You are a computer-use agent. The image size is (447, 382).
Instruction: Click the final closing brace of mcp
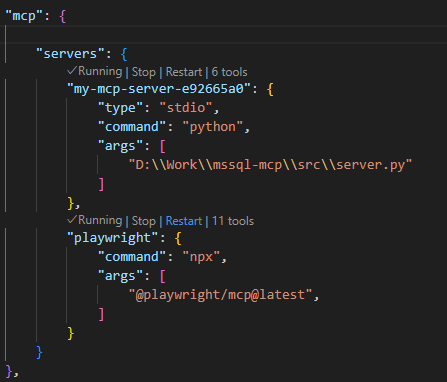[9, 371]
